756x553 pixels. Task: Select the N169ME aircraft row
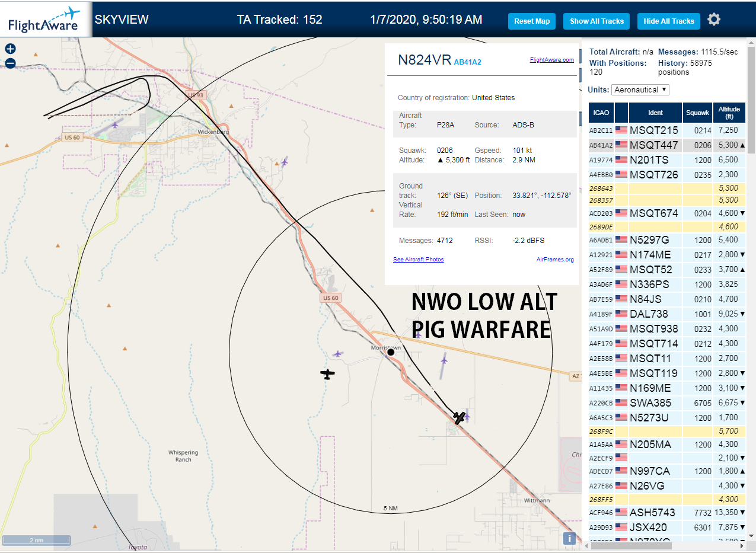(667, 388)
